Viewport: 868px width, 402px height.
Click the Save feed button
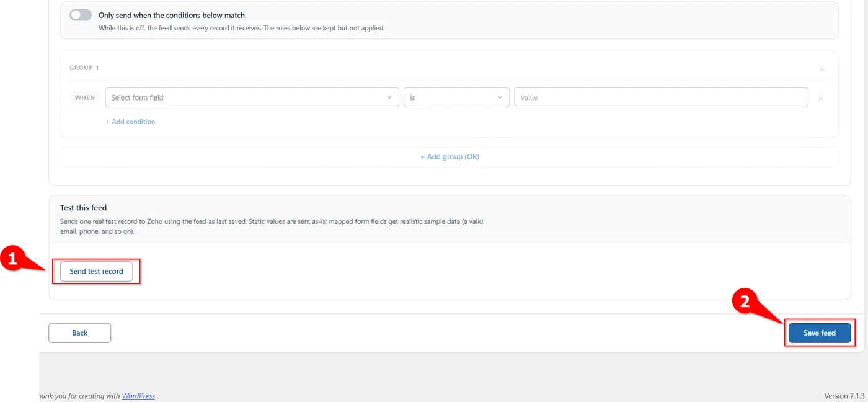click(x=820, y=333)
